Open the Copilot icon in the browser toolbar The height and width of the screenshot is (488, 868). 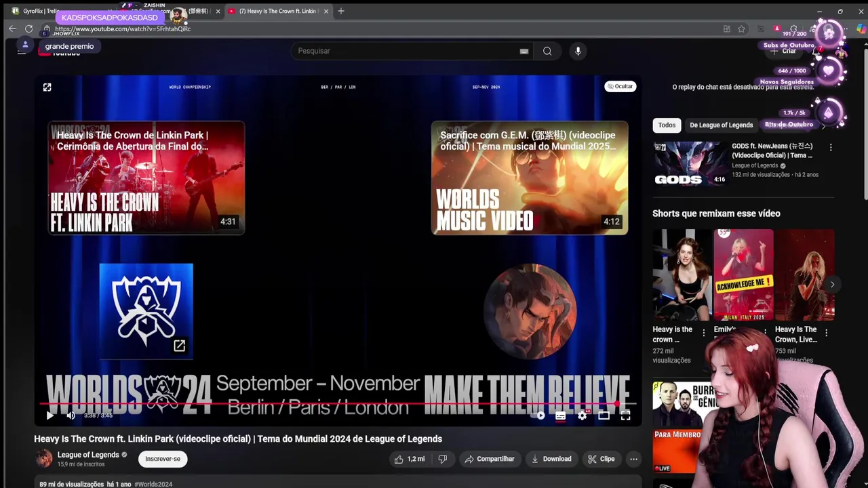point(861,28)
